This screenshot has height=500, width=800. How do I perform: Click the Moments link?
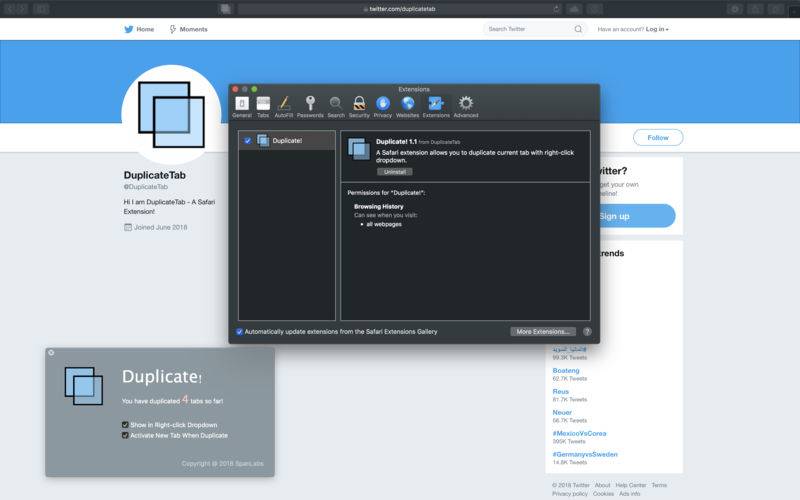pos(193,29)
